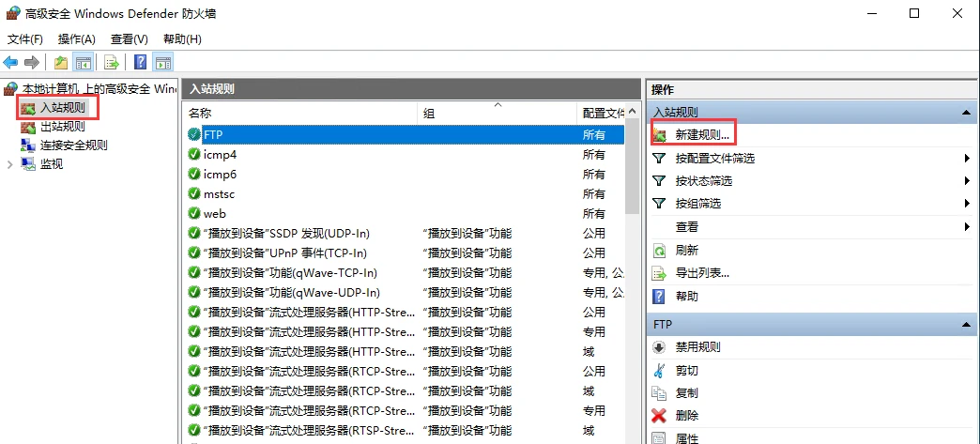Screen dimensions: 980x444
Task: Click the Export list toolbar icon
Action: [x=112, y=63]
